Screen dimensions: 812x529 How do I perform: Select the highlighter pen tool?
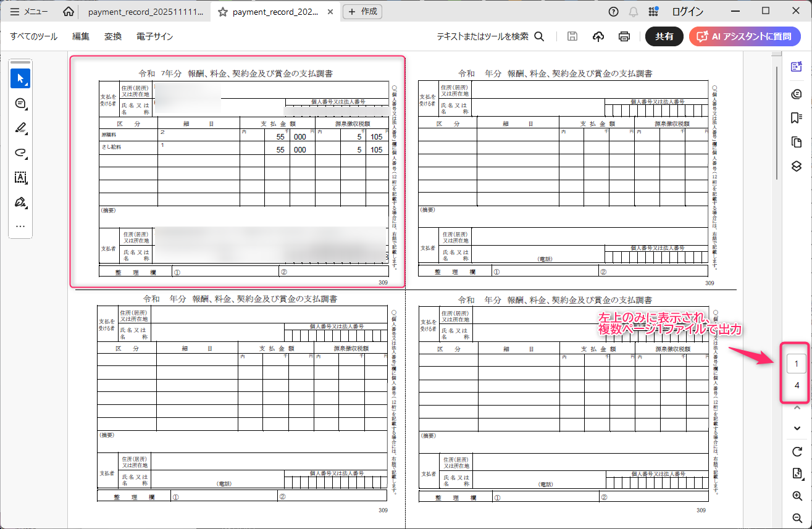pyautogui.click(x=20, y=128)
